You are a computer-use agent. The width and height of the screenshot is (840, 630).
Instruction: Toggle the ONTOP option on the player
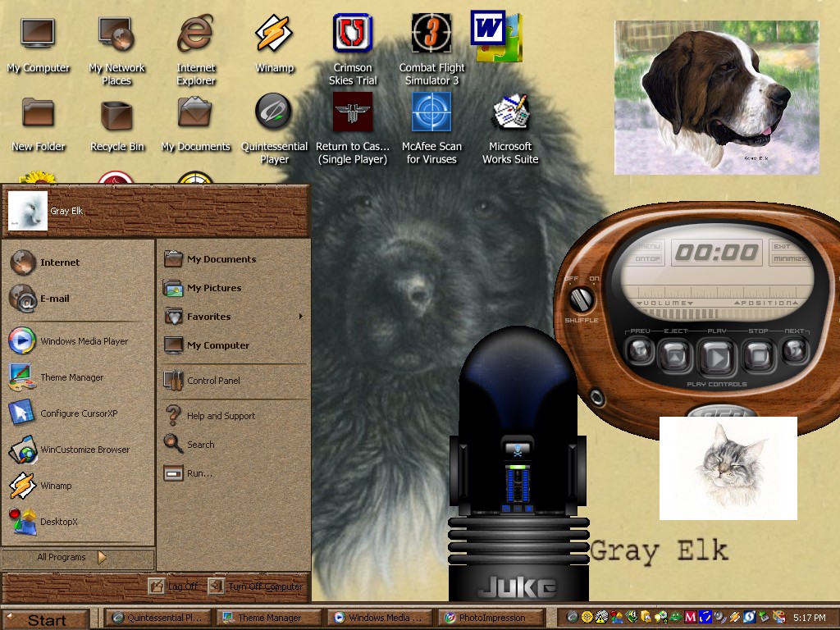[x=648, y=258]
